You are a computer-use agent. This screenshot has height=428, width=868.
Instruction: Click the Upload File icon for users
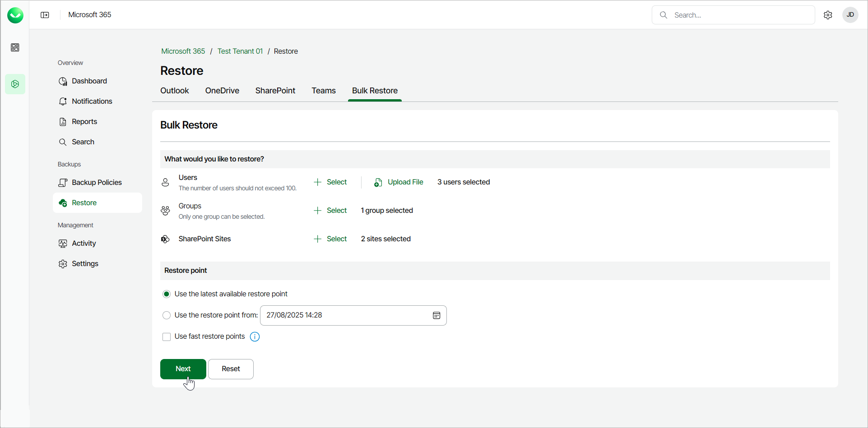pos(378,182)
